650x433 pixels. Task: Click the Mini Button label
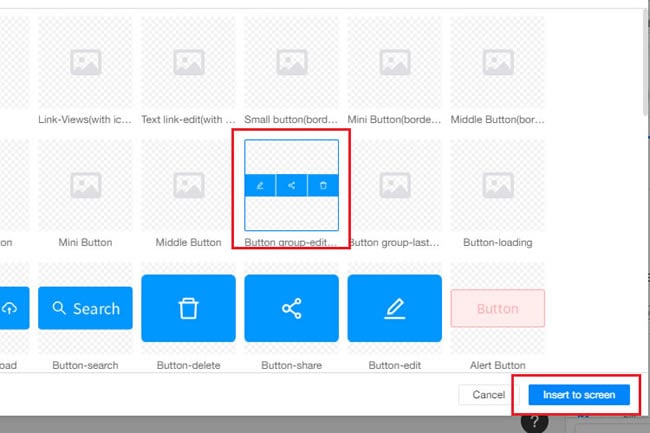(85, 242)
